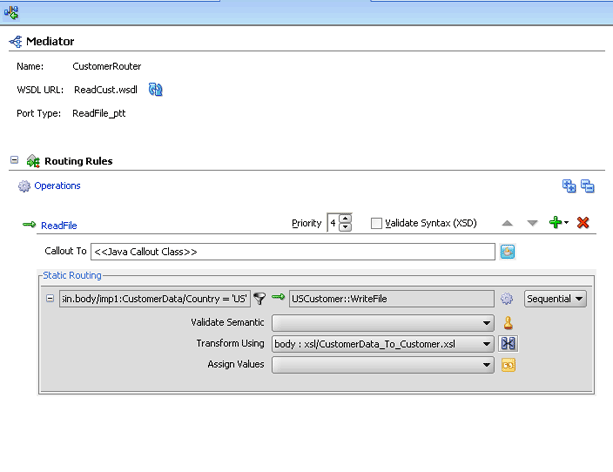
Task: Collapse the Routing Rules section
Action: 14,160
